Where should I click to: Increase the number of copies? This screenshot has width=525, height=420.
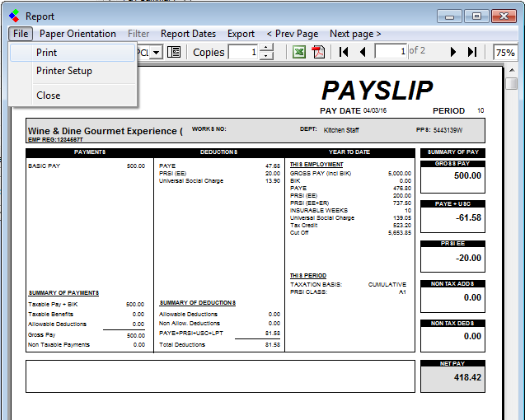coord(266,48)
